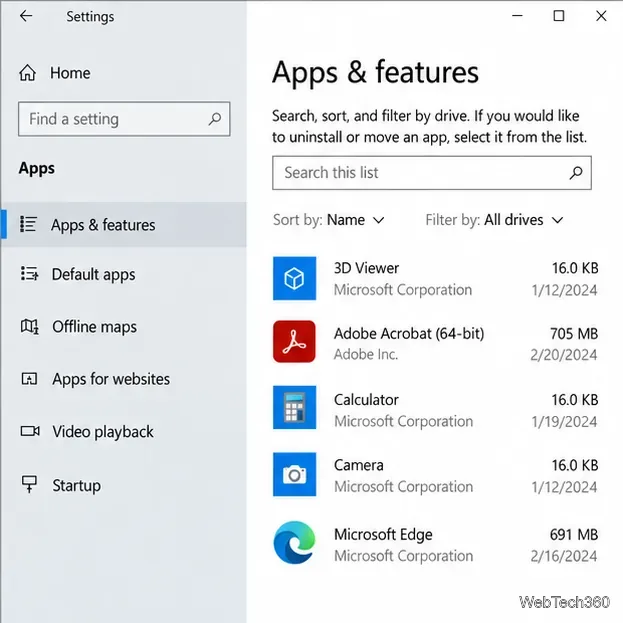Click the Video playback camera icon
623x623 pixels.
pyautogui.click(x=30, y=431)
